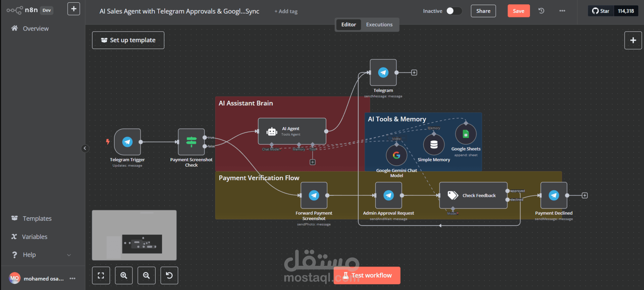Switch to the Editor tab
644x290 pixels.
click(x=349, y=24)
